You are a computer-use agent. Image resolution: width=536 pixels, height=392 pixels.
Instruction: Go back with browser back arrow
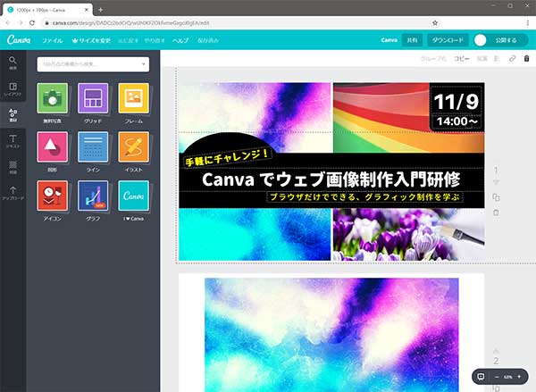pyautogui.click(x=8, y=23)
